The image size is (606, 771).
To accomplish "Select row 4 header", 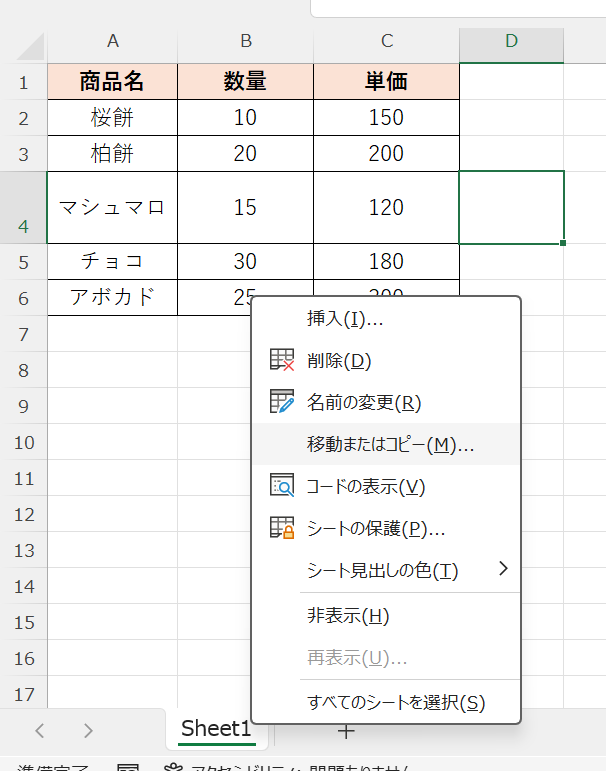I will coord(23,208).
